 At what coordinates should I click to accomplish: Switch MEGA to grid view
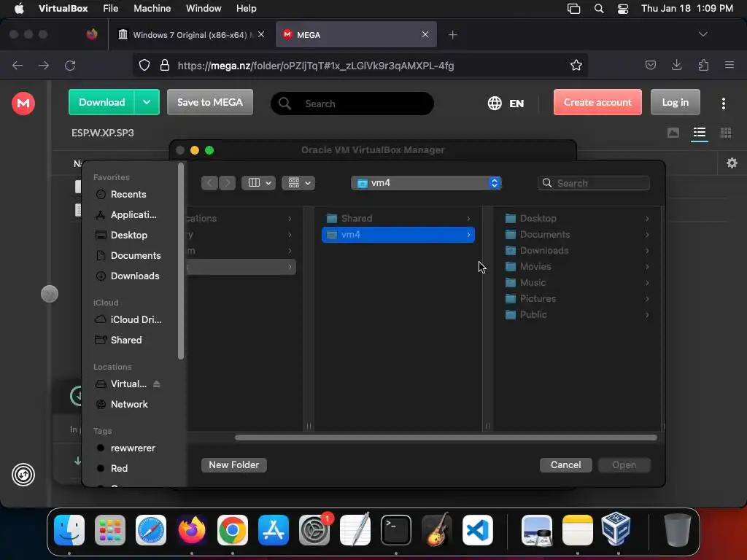[726, 133]
